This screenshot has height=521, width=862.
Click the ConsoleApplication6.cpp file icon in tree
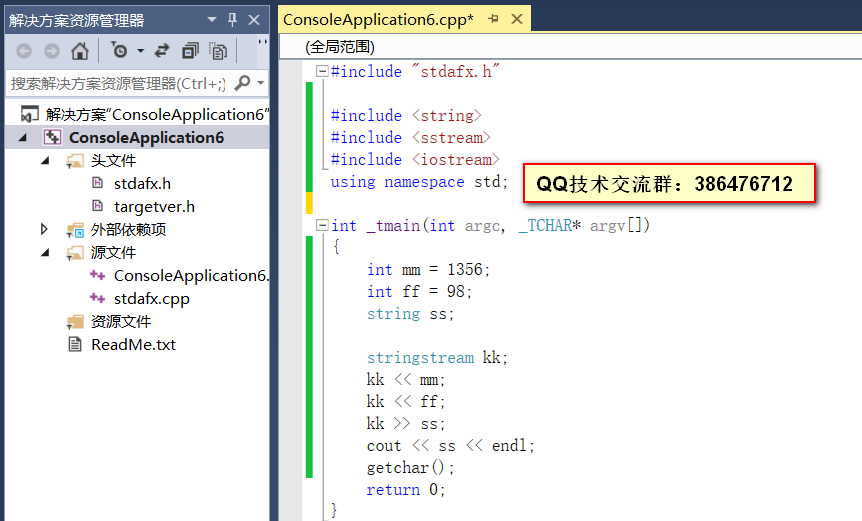point(97,275)
